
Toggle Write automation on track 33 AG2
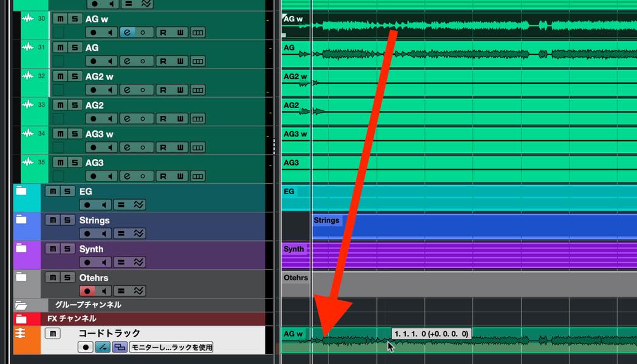pos(180,119)
